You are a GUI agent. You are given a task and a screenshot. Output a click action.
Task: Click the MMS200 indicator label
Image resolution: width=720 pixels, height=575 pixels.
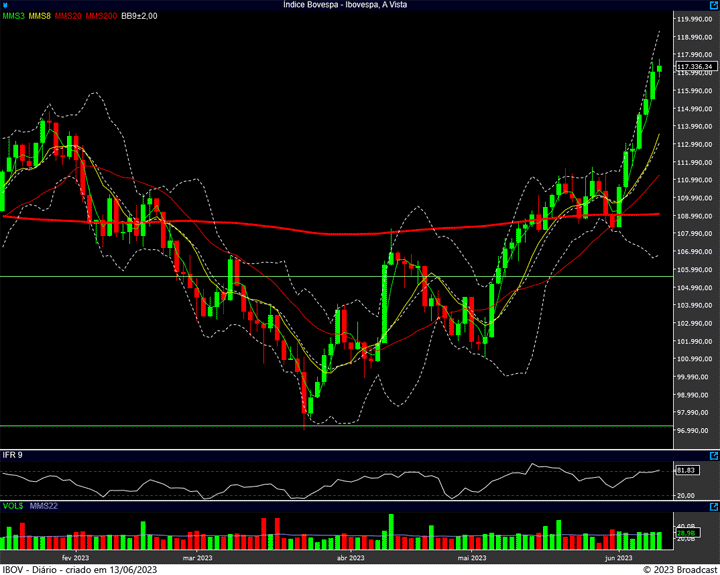pos(100,17)
